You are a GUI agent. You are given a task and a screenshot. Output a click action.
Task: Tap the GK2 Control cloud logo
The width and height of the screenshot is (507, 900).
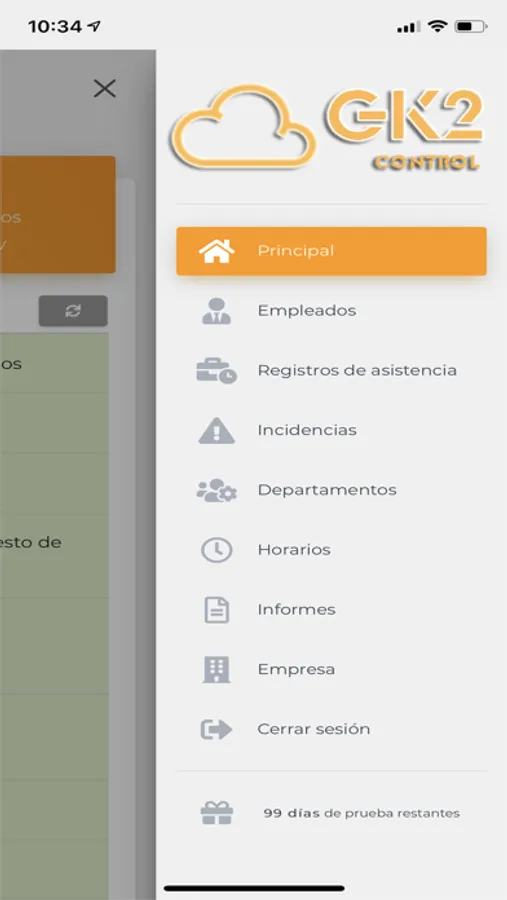327,126
